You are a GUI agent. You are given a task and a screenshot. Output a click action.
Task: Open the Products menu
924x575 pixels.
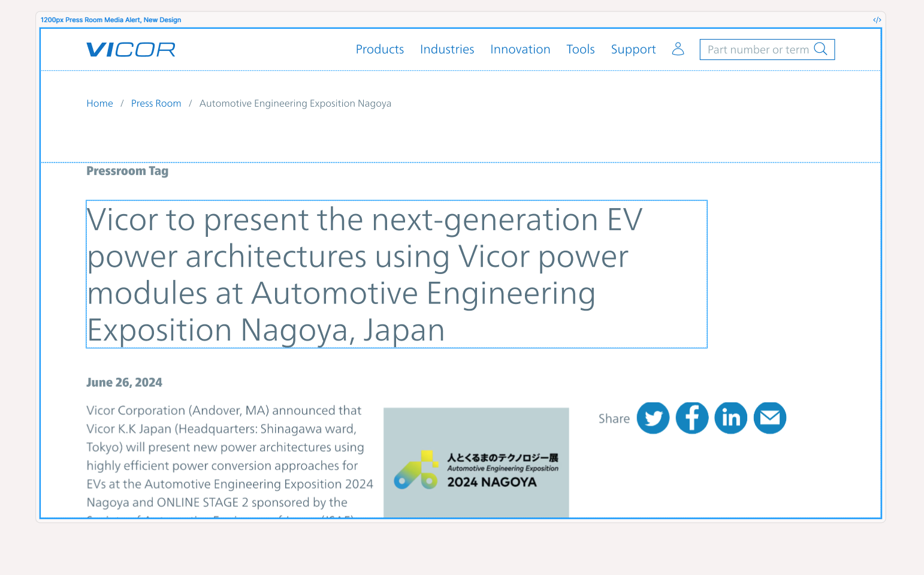(380, 49)
